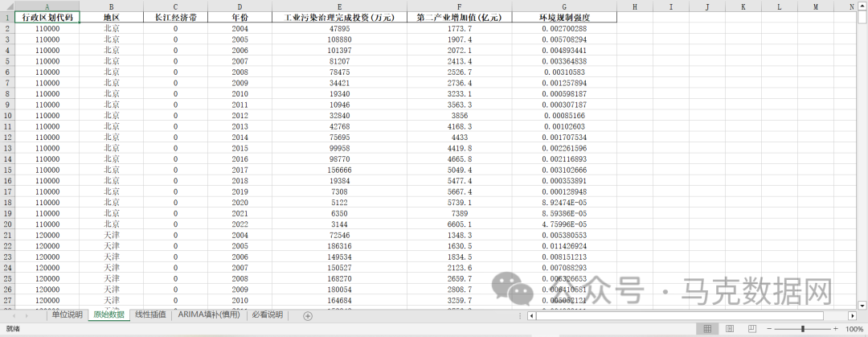This screenshot has height=337, width=868.
Task: Switch to Normal view icon in status bar
Action: [707, 329]
